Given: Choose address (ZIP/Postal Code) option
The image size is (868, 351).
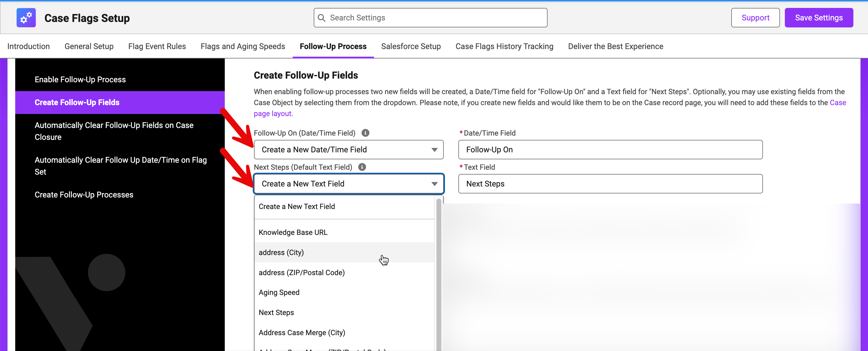Looking at the screenshot, I should coord(344,272).
